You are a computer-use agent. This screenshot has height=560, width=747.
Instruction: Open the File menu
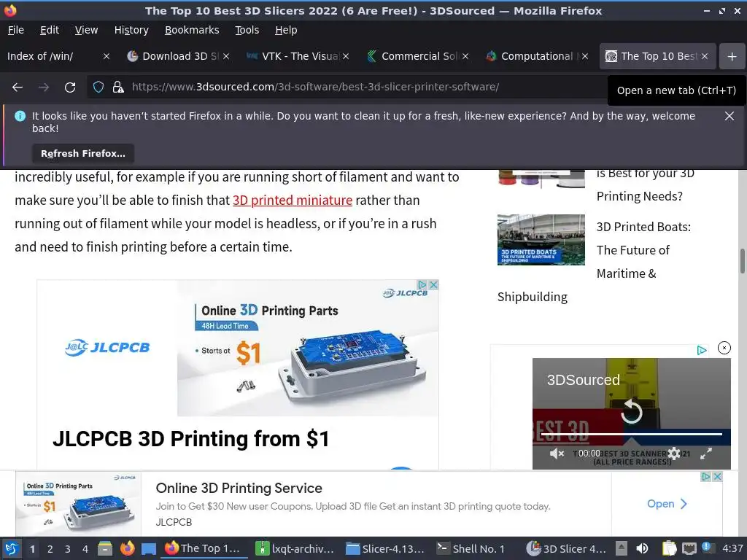[16, 30]
